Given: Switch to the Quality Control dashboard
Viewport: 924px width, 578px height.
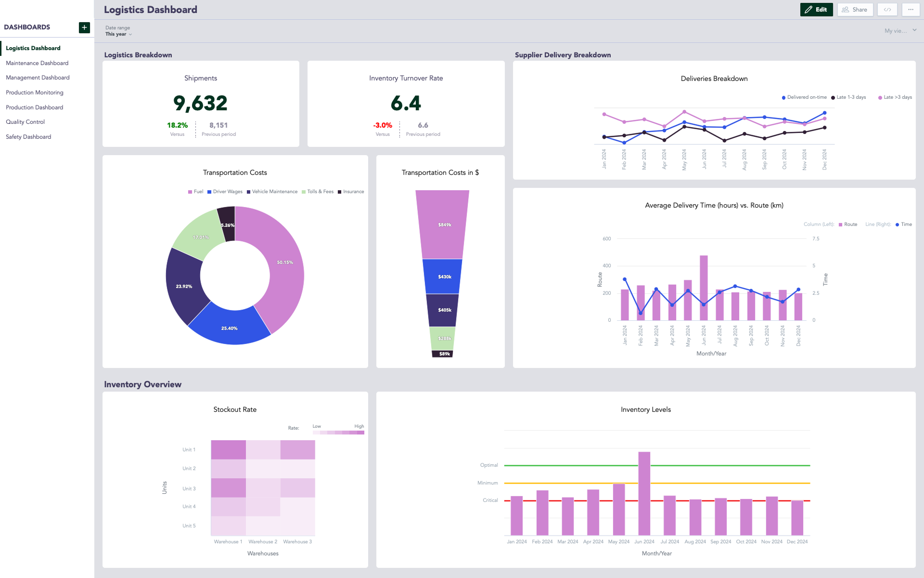Looking at the screenshot, I should 25,121.
